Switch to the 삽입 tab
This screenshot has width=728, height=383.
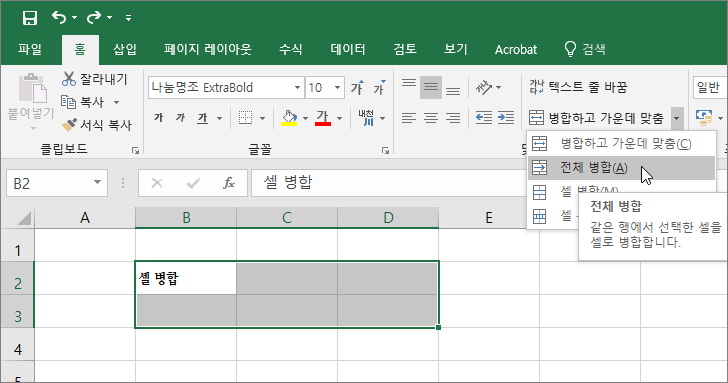(124, 49)
